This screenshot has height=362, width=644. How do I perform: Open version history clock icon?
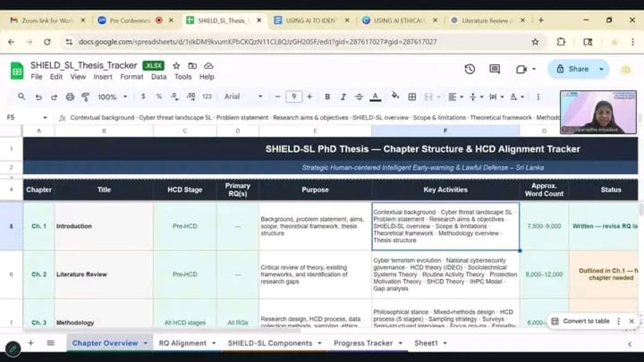[x=470, y=69]
